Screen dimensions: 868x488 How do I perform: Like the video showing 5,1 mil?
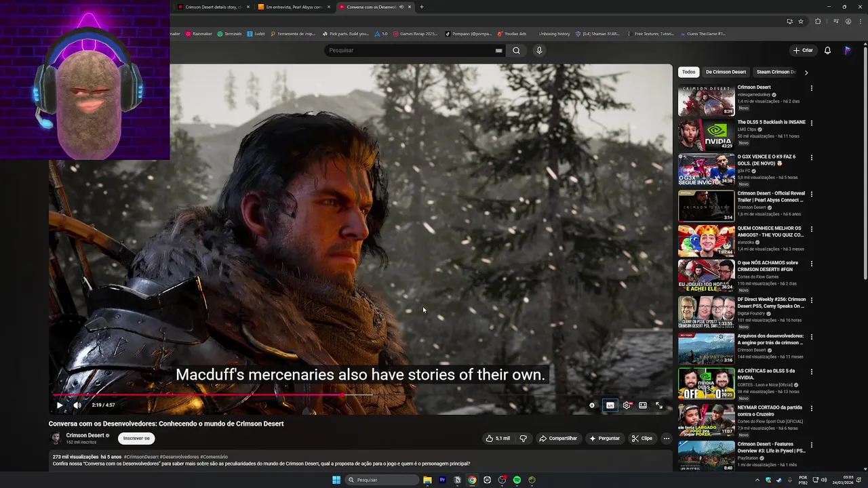click(497, 439)
